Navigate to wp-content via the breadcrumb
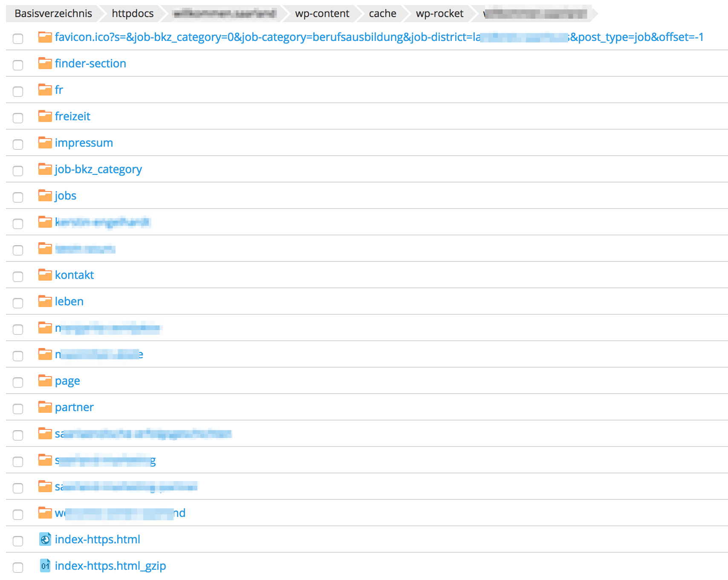 (x=322, y=13)
